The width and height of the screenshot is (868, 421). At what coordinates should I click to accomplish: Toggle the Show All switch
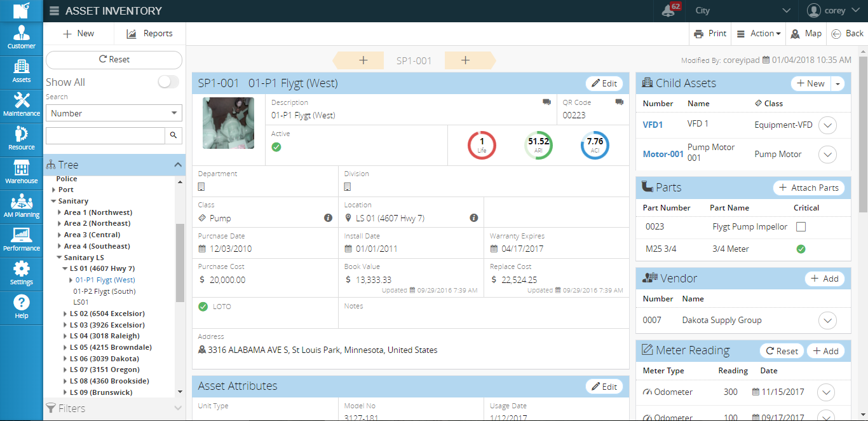point(168,82)
